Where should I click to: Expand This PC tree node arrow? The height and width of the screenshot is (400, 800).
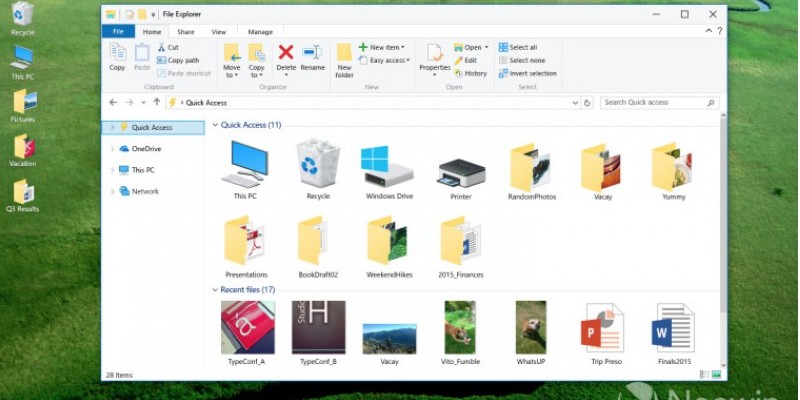pos(112,170)
